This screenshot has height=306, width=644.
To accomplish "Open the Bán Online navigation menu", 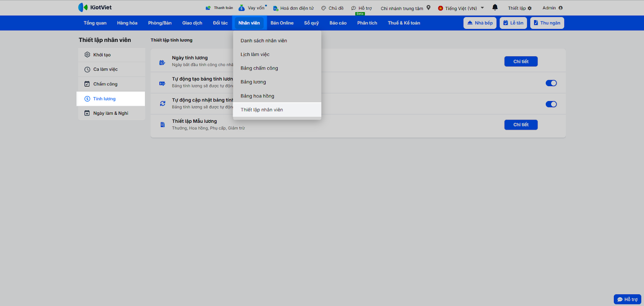I will [282, 23].
